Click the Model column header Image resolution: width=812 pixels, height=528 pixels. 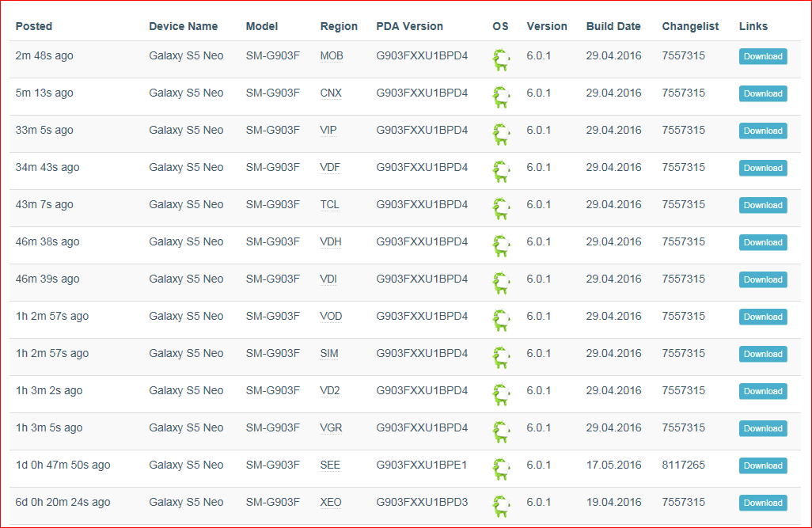tap(261, 26)
